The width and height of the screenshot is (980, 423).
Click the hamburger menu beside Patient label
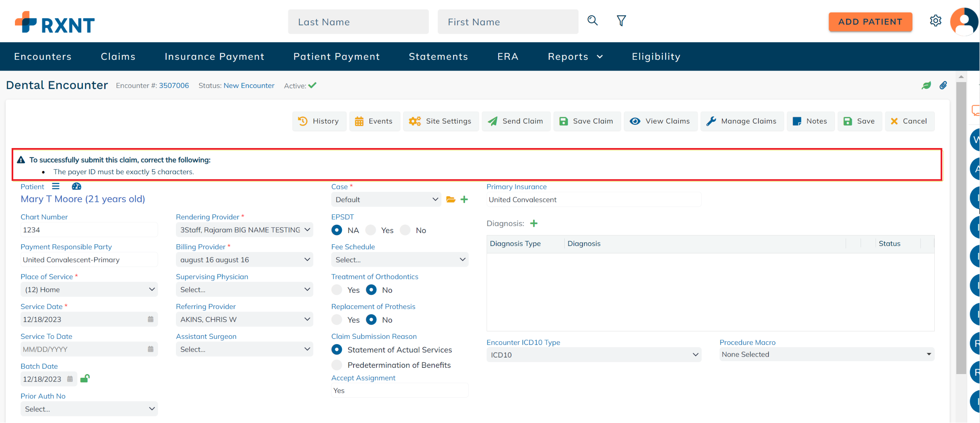56,186
